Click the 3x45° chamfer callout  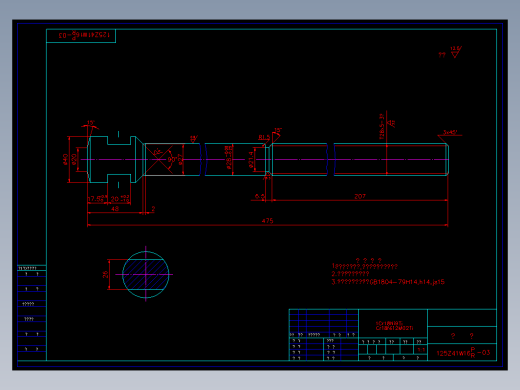450,132
